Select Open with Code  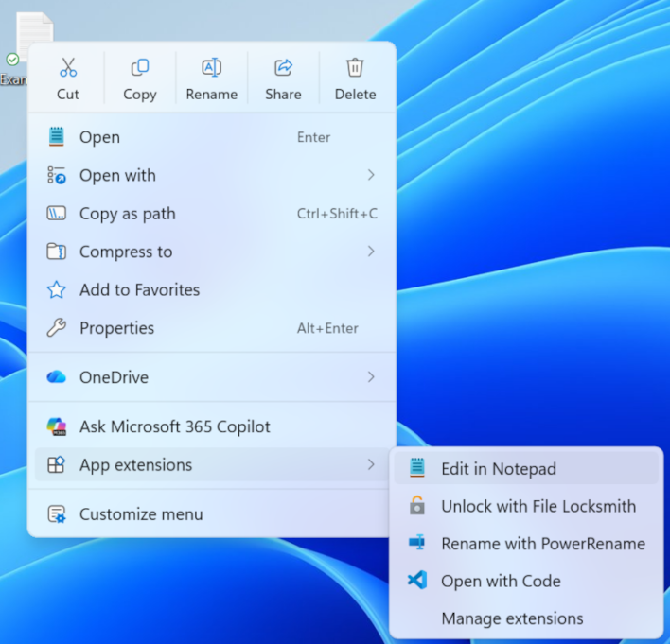pyautogui.click(x=526, y=581)
